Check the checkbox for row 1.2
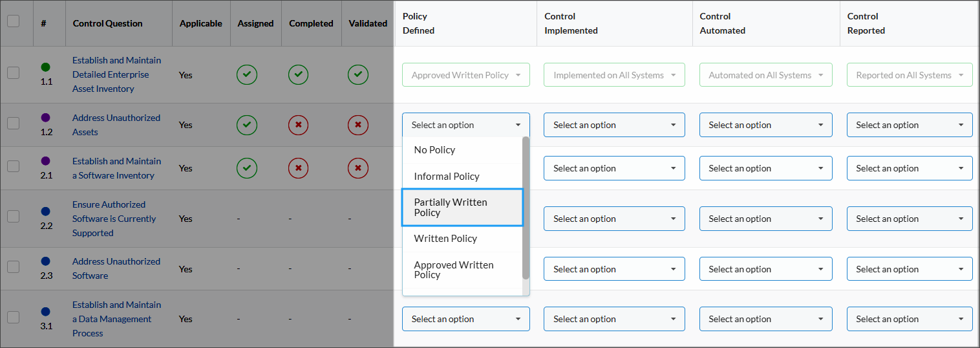This screenshot has width=980, height=348. coord(13,124)
